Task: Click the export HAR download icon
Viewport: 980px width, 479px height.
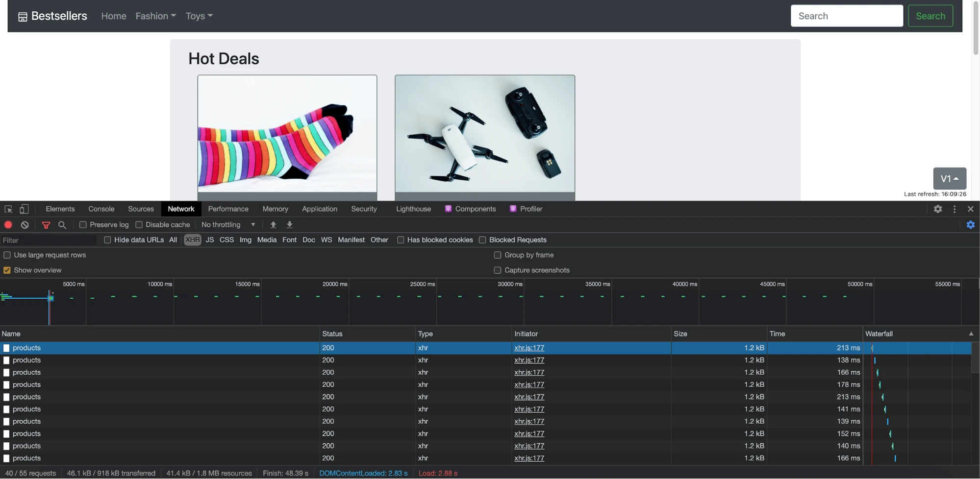Action: click(290, 225)
